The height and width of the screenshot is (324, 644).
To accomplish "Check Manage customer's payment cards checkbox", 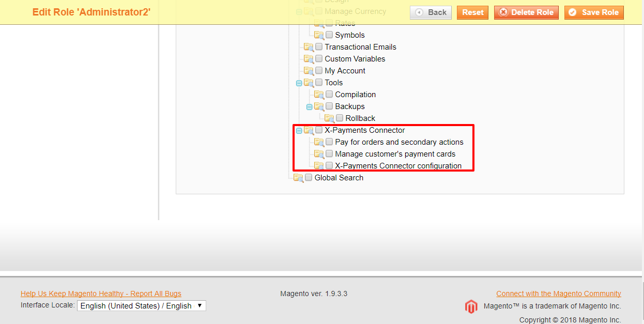I will tap(329, 153).
